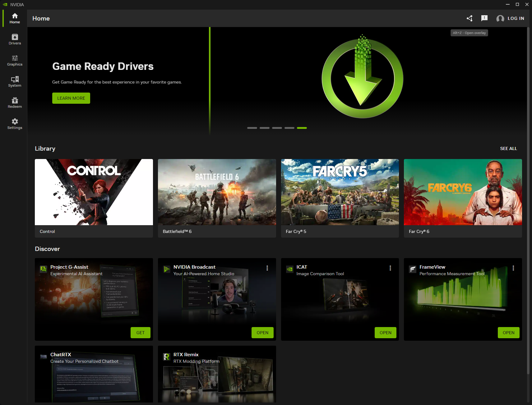Click the share icon in header
Viewport: 532px width, 405px height.
click(470, 18)
